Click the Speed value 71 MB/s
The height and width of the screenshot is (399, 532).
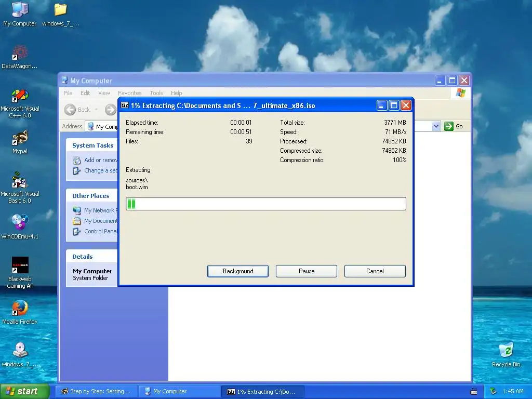click(395, 131)
